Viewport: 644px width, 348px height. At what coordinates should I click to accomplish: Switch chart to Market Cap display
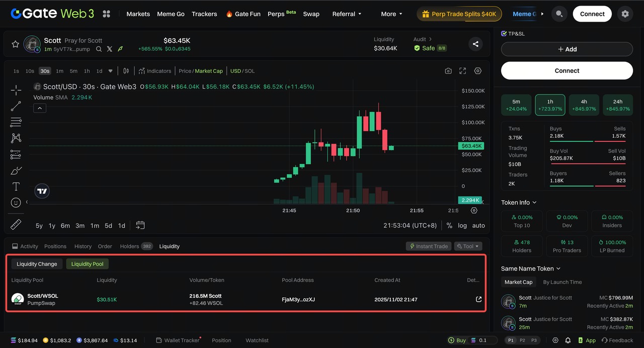pos(208,71)
